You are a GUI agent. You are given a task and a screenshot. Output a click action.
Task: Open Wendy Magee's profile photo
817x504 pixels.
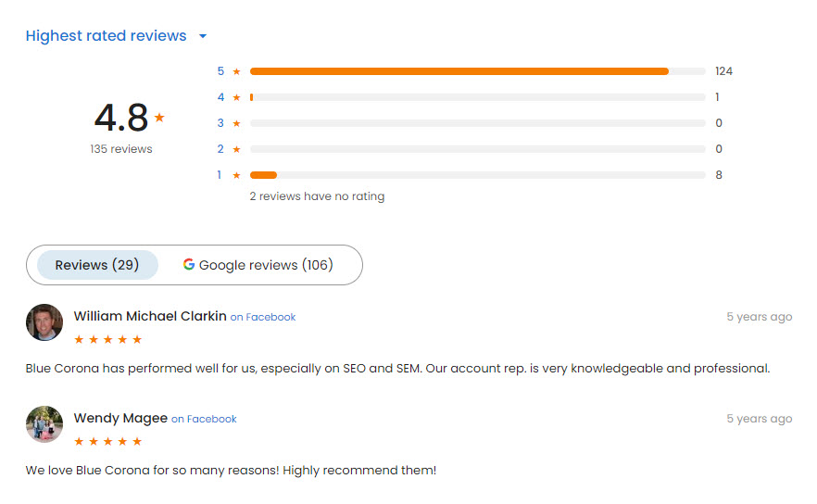[44, 424]
